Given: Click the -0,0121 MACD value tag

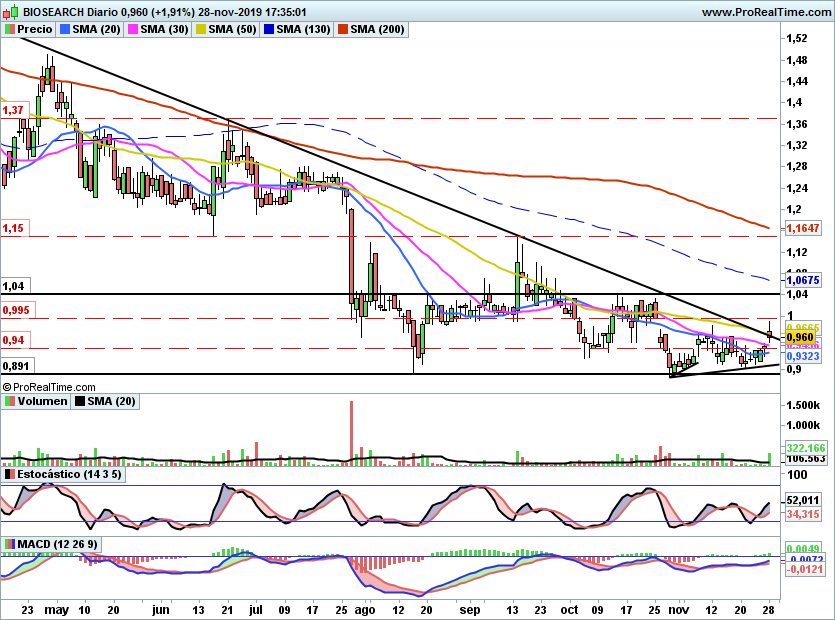Looking at the screenshot, I should point(806,569).
